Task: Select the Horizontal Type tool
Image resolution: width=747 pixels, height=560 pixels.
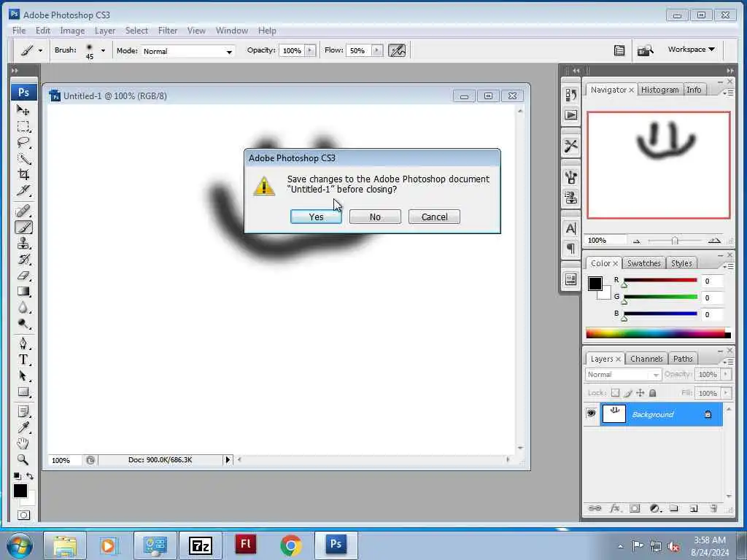Action: click(23, 359)
